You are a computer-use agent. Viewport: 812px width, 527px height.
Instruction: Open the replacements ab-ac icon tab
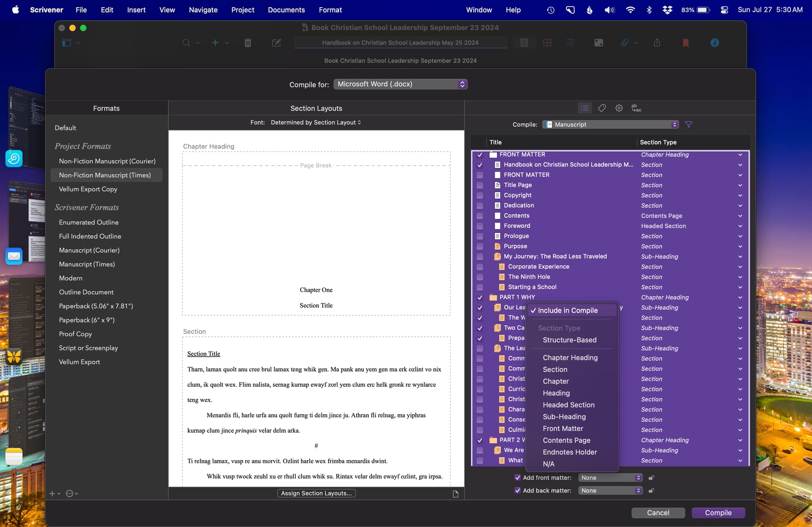(636, 108)
